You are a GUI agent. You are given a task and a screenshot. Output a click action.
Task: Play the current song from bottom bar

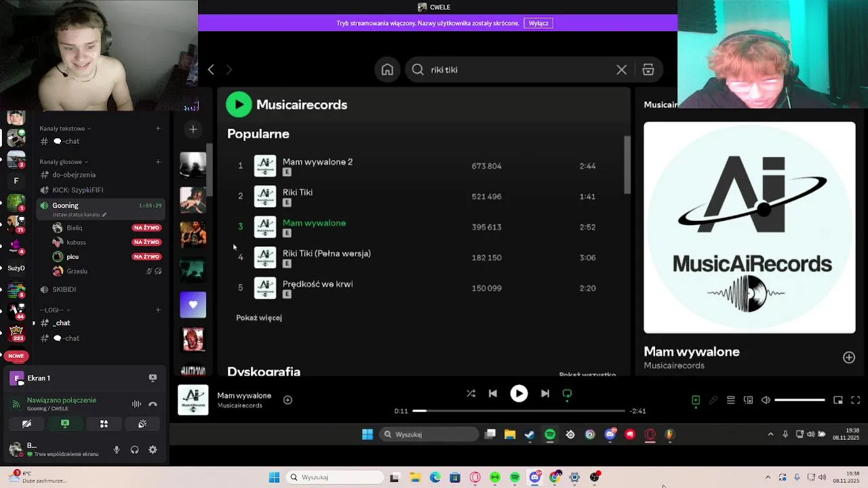pyautogui.click(x=519, y=393)
